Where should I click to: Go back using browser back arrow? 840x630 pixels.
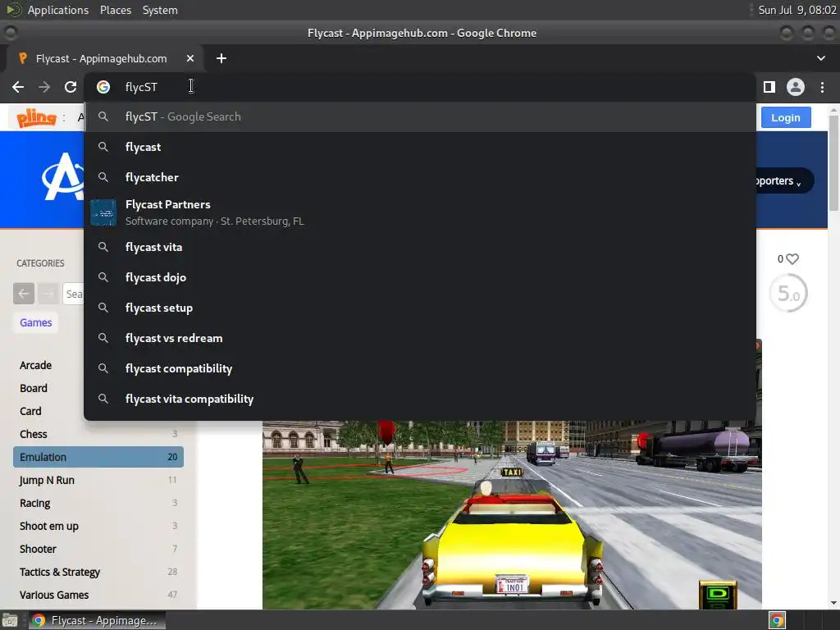(18, 87)
